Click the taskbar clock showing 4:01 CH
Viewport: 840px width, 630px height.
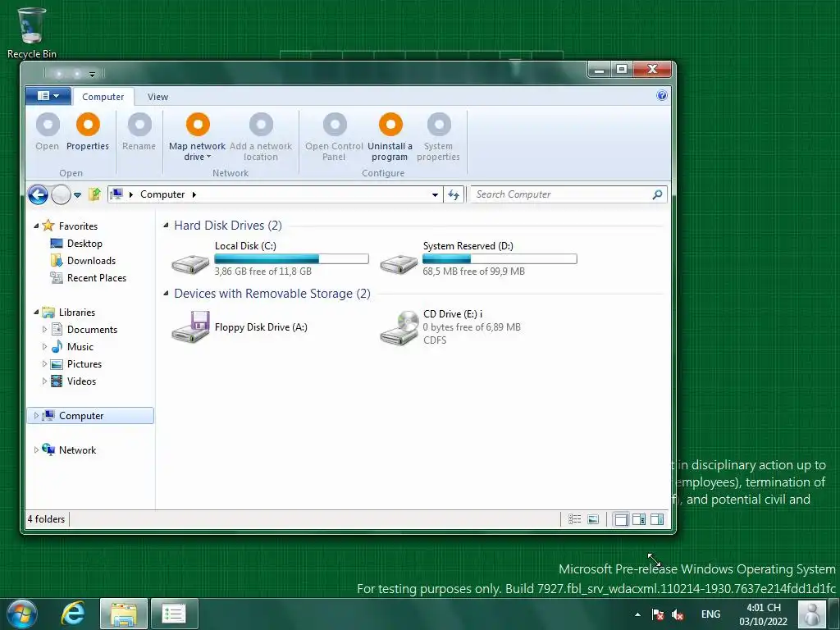click(764, 614)
